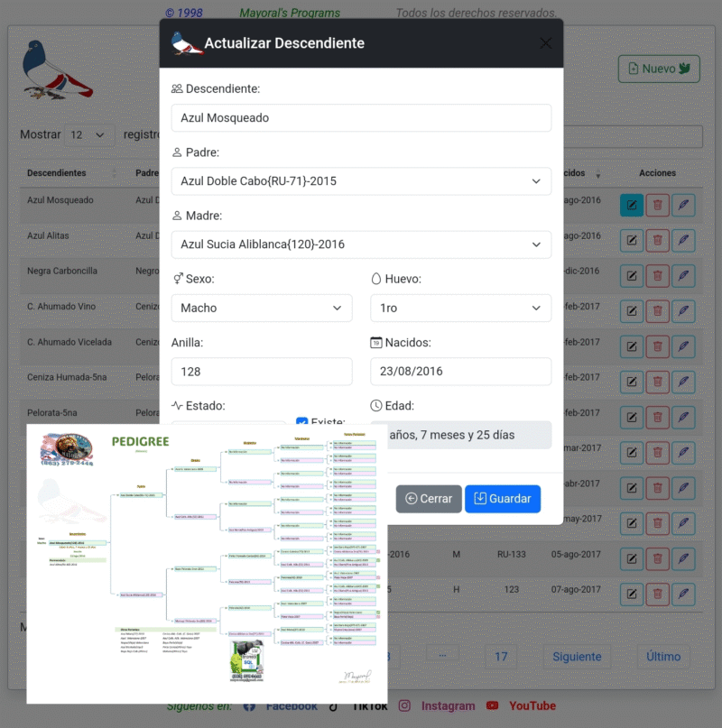The height and width of the screenshot is (728, 722).
Task: Click the PEDIGREE chart thumbnail
Action: (x=207, y=564)
